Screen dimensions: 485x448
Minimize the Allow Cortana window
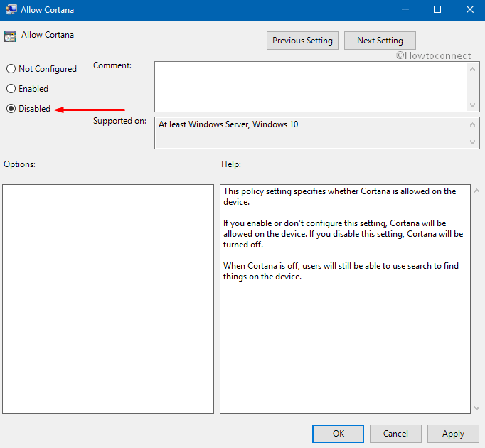point(405,9)
